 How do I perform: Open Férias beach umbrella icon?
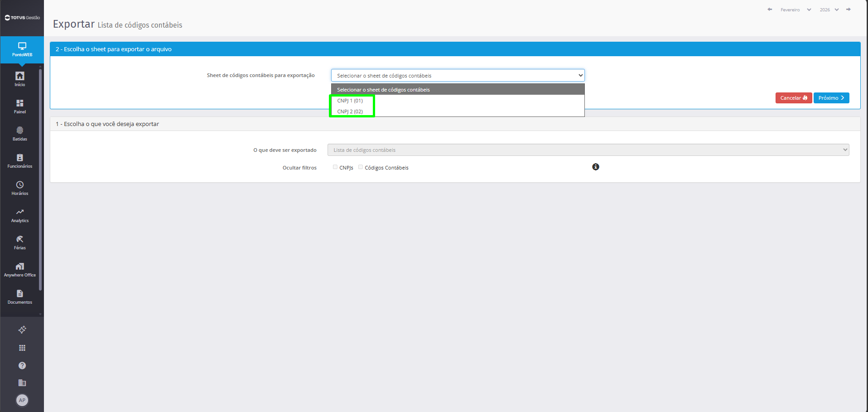click(x=20, y=242)
